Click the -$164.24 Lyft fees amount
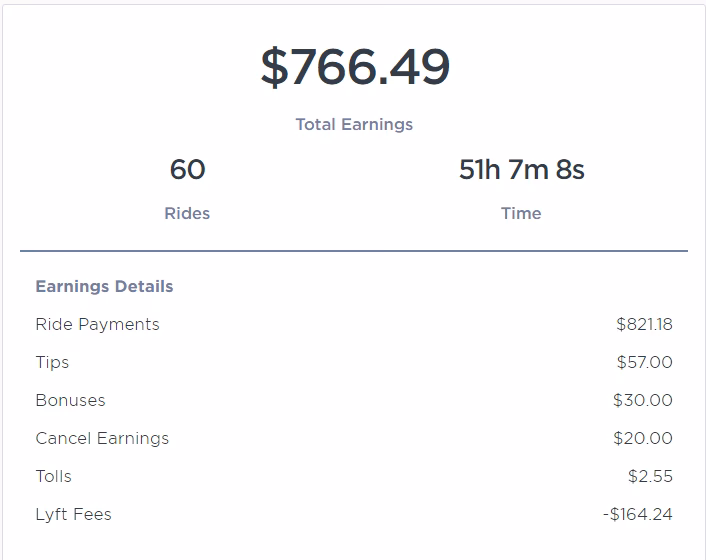The image size is (706, 560). tap(637, 514)
